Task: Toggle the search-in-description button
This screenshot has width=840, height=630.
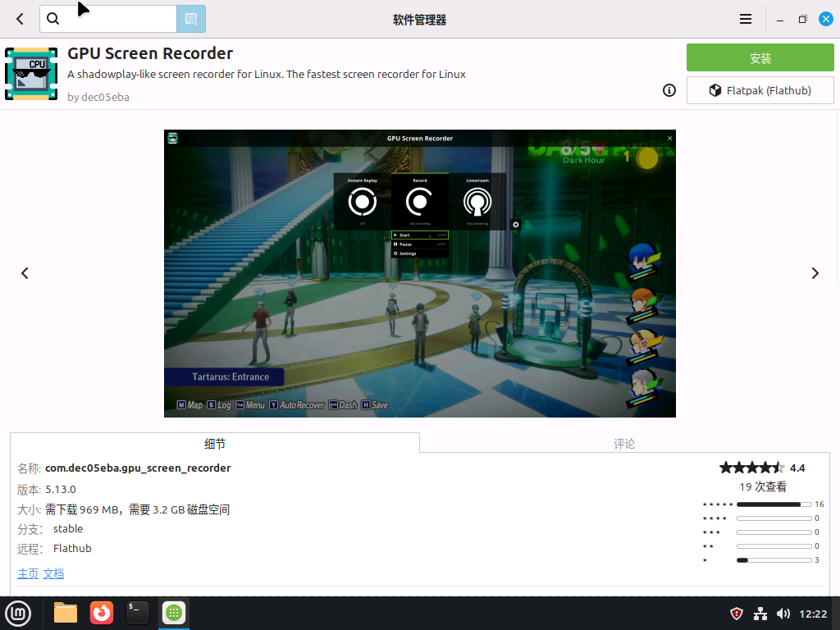Action: (191, 20)
